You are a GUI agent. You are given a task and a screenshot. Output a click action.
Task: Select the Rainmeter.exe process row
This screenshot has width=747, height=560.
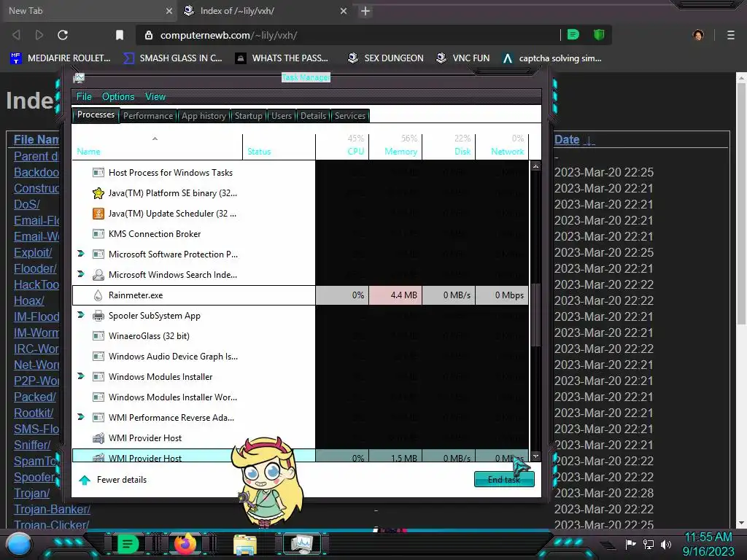[x=300, y=295]
